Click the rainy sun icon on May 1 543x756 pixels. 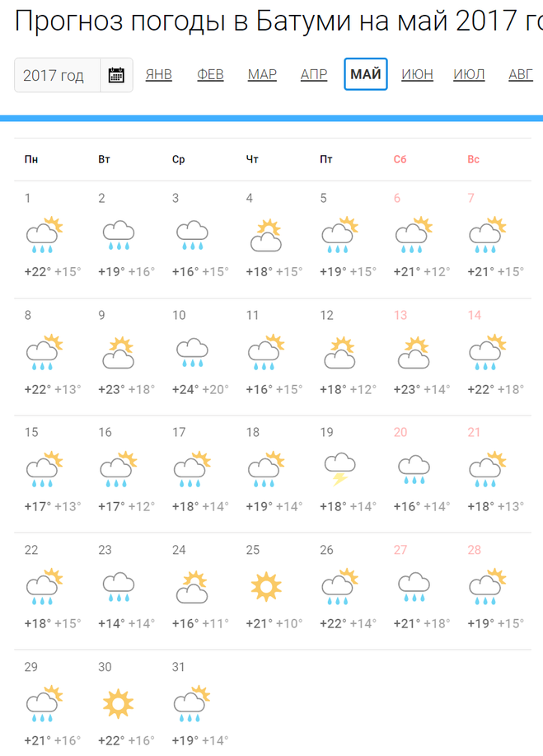pyautogui.click(x=44, y=234)
